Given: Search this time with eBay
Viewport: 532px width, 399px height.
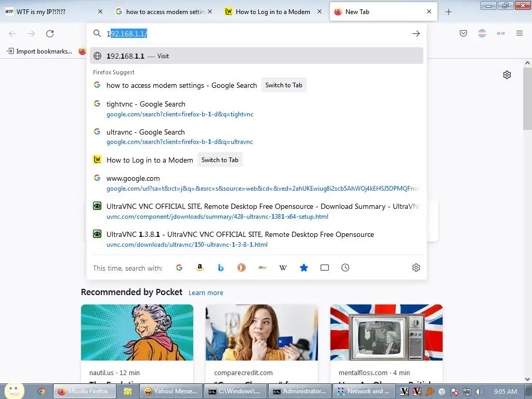Looking at the screenshot, I should (262, 268).
